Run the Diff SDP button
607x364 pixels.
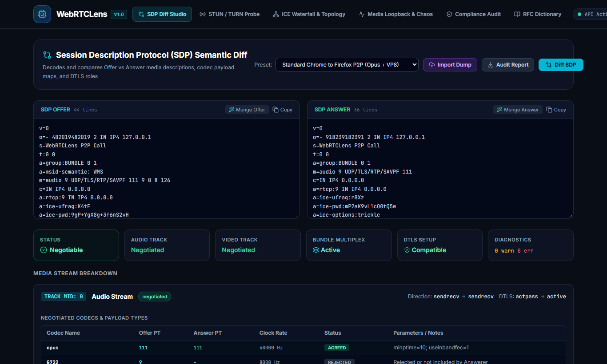pyautogui.click(x=561, y=65)
